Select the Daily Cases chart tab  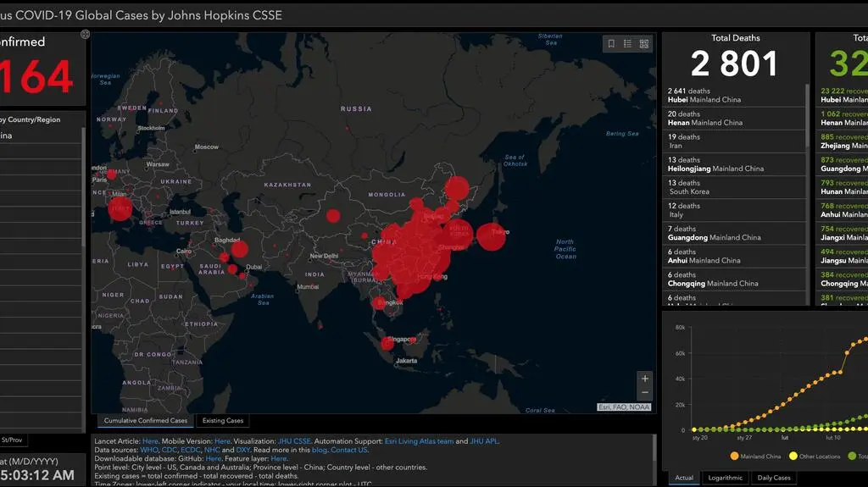(774, 478)
